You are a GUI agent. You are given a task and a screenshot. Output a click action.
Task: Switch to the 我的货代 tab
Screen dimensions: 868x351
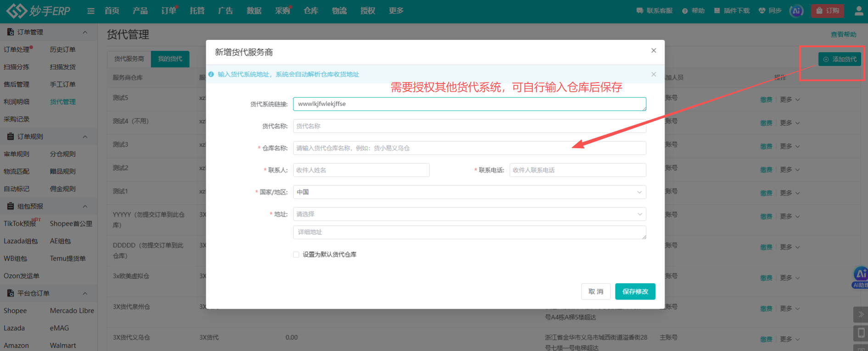(170, 59)
